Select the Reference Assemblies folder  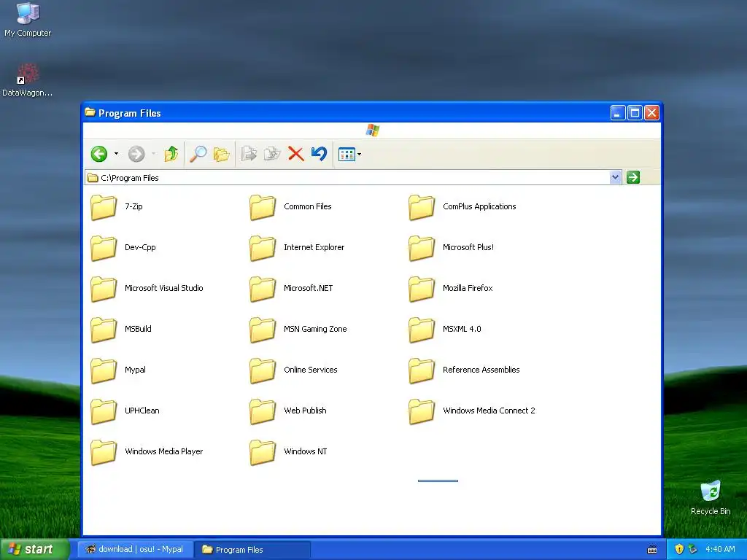point(464,370)
